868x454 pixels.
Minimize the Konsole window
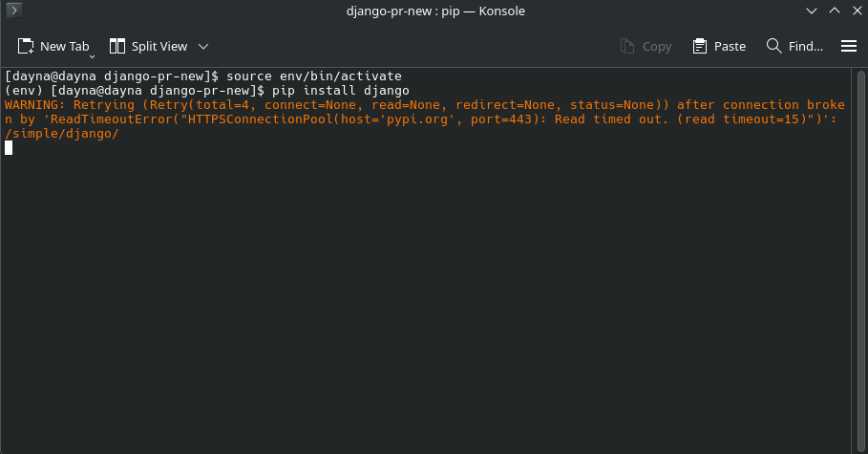click(x=810, y=11)
